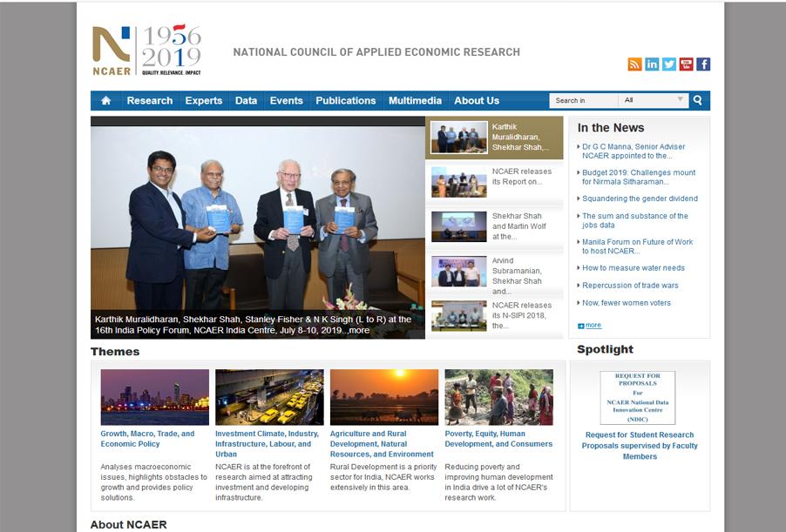
Task: Click more in the slideshow caption
Action: [x=359, y=331]
